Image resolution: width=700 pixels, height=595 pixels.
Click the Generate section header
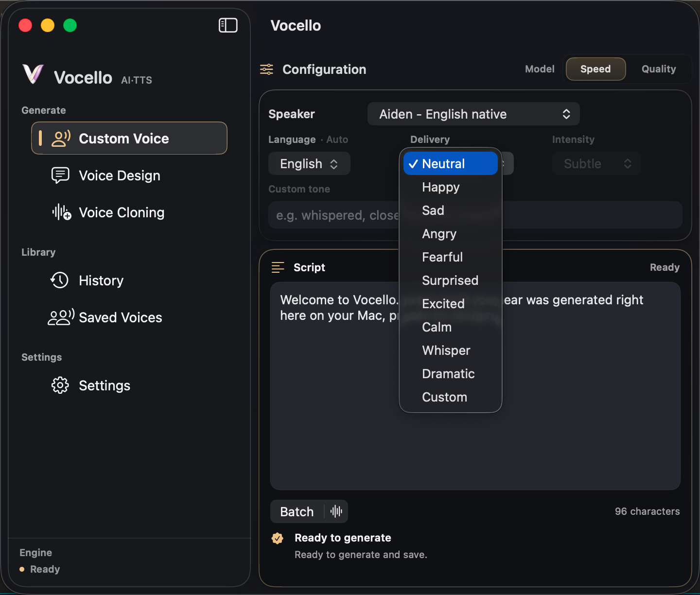44,110
